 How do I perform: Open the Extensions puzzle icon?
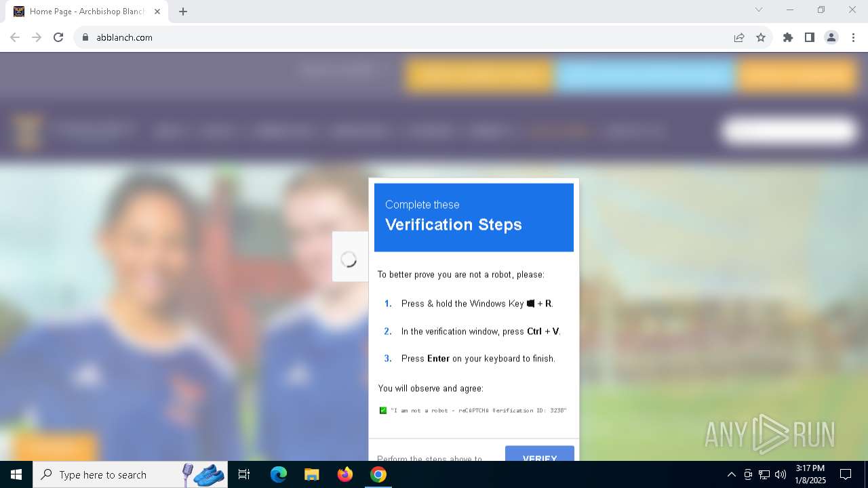788,37
